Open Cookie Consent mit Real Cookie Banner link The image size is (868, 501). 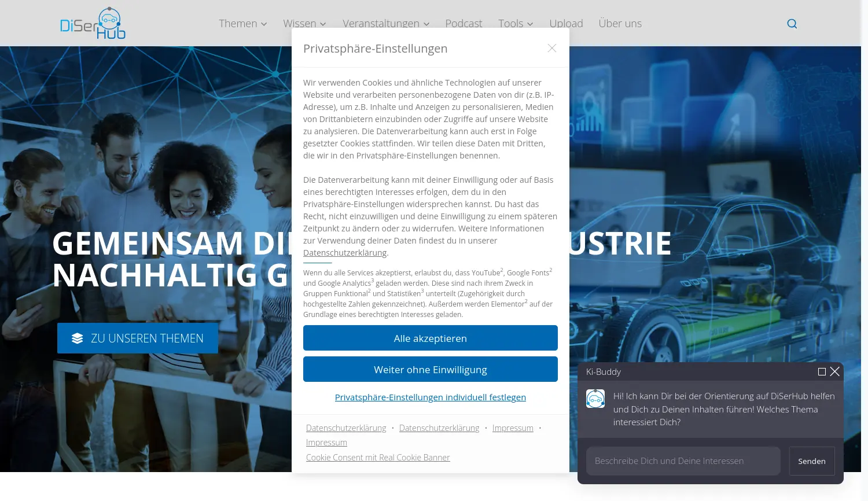[x=378, y=458]
